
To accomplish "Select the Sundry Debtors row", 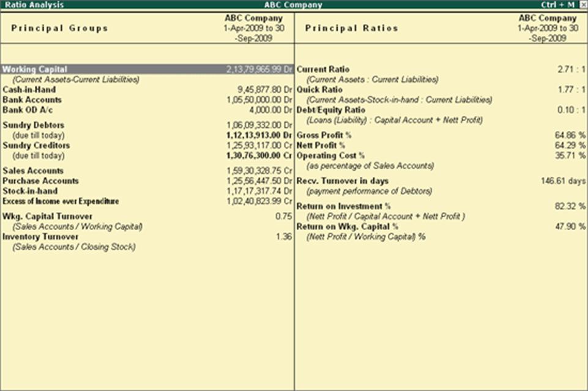I will [x=30, y=125].
